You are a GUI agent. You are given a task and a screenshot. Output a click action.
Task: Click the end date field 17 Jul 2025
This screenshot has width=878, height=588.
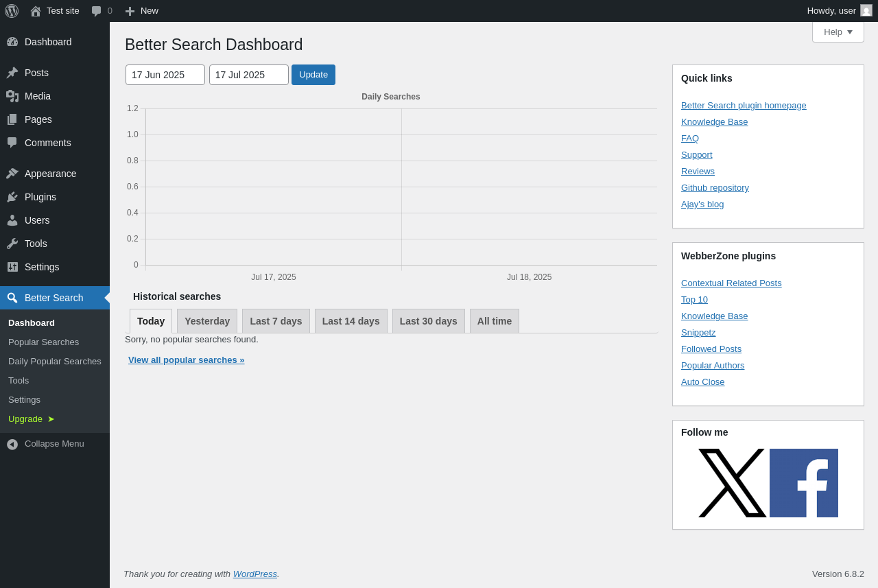[x=249, y=75]
